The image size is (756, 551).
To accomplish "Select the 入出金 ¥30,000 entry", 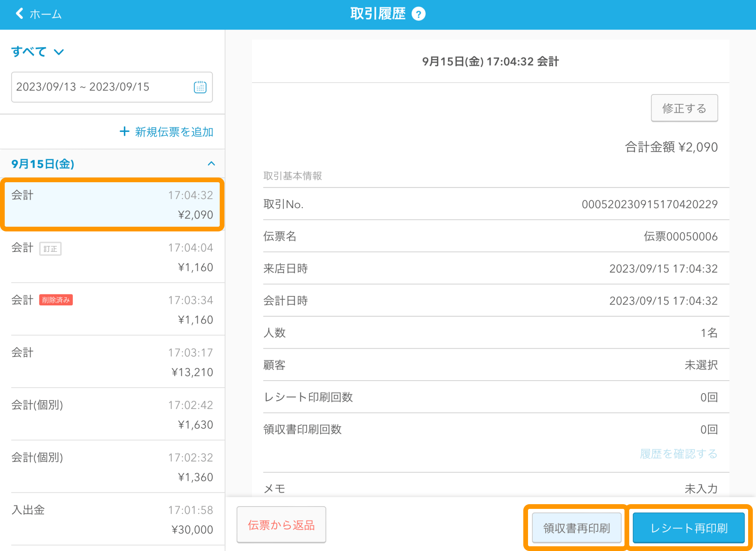I will coord(112,520).
